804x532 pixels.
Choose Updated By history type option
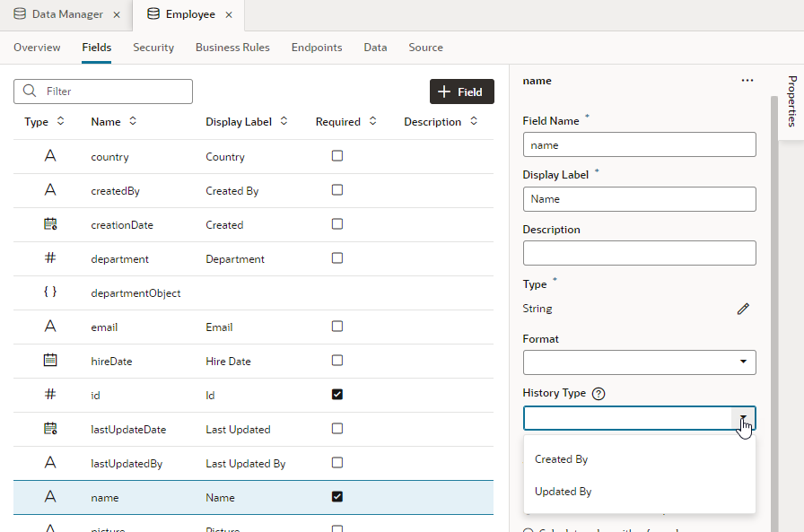click(x=564, y=492)
